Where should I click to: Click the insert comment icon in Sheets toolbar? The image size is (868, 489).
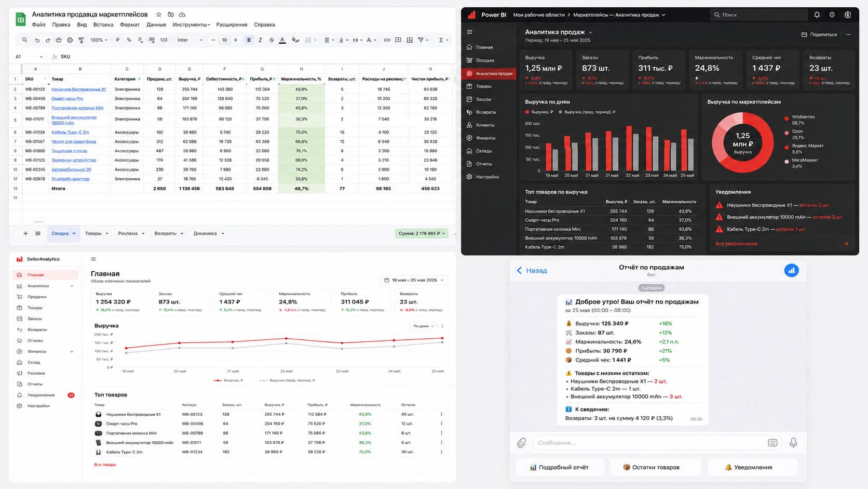tap(398, 40)
